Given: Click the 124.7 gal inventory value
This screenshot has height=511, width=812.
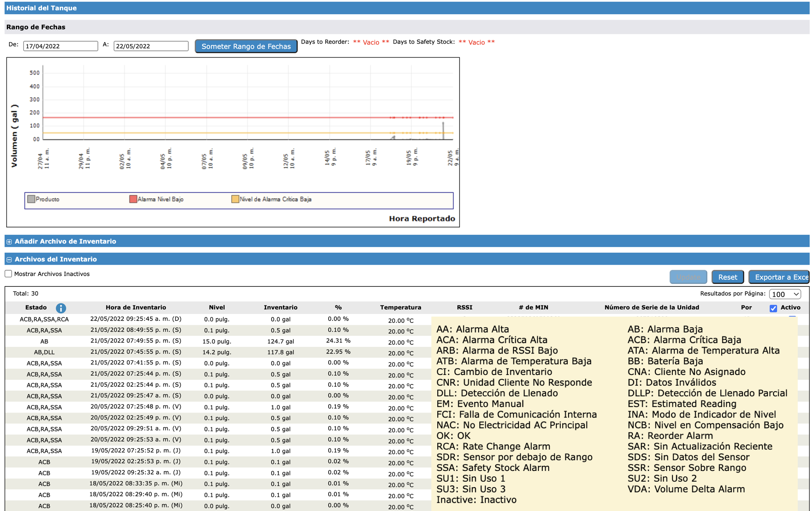Looking at the screenshot, I should 281,341.
